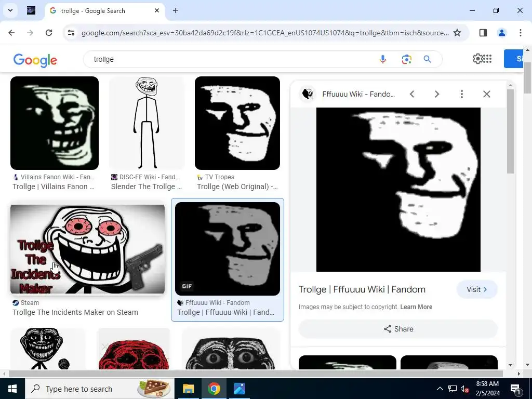Open first related image in preview panel

(348, 362)
